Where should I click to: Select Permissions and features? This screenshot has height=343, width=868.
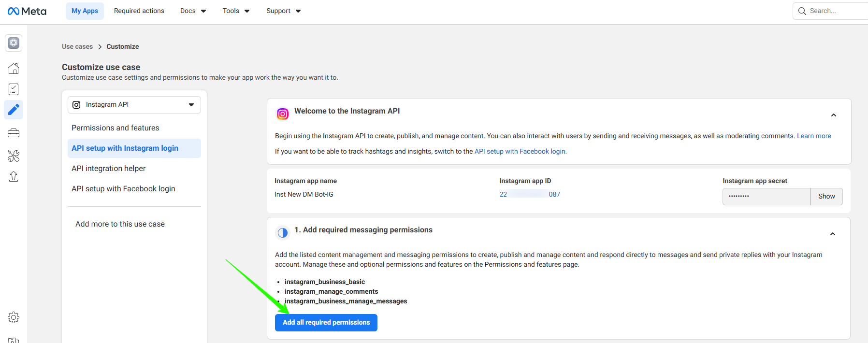(115, 128)
